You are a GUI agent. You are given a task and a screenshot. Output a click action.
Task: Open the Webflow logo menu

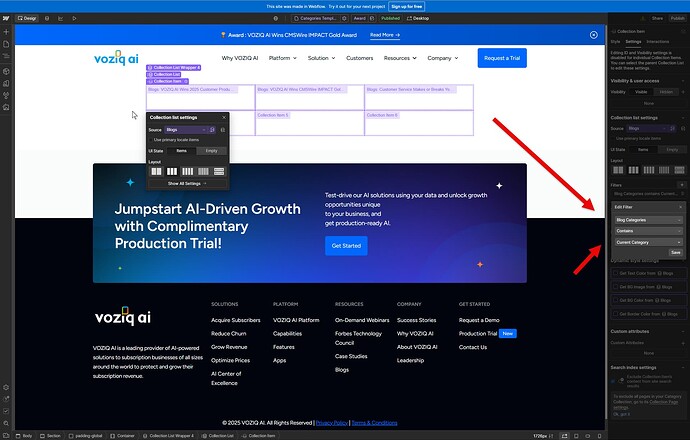coord(6,18)
